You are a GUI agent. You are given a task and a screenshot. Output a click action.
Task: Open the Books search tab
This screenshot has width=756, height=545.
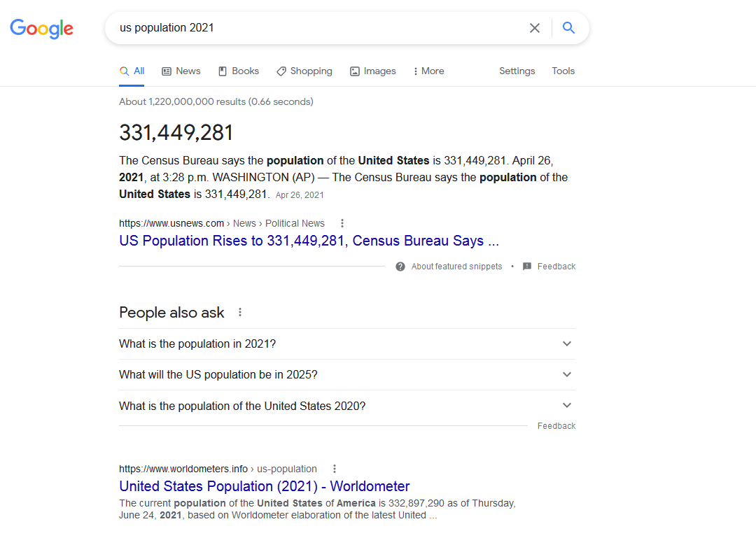point(239,71)
